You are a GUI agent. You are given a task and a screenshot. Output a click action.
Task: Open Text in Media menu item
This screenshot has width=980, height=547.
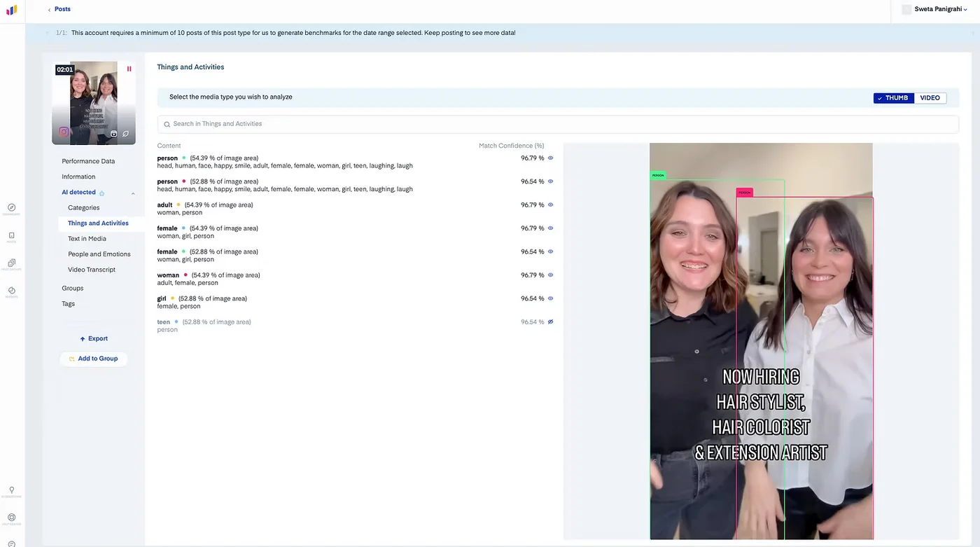pos(87,239)
